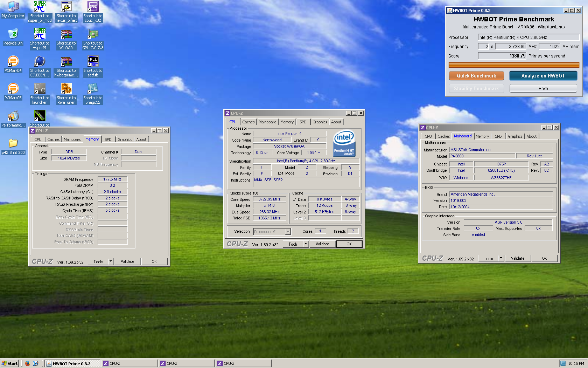Select About tab in center CPU-Z window
This screenshot has width=588, height=368.
(336, 122)
